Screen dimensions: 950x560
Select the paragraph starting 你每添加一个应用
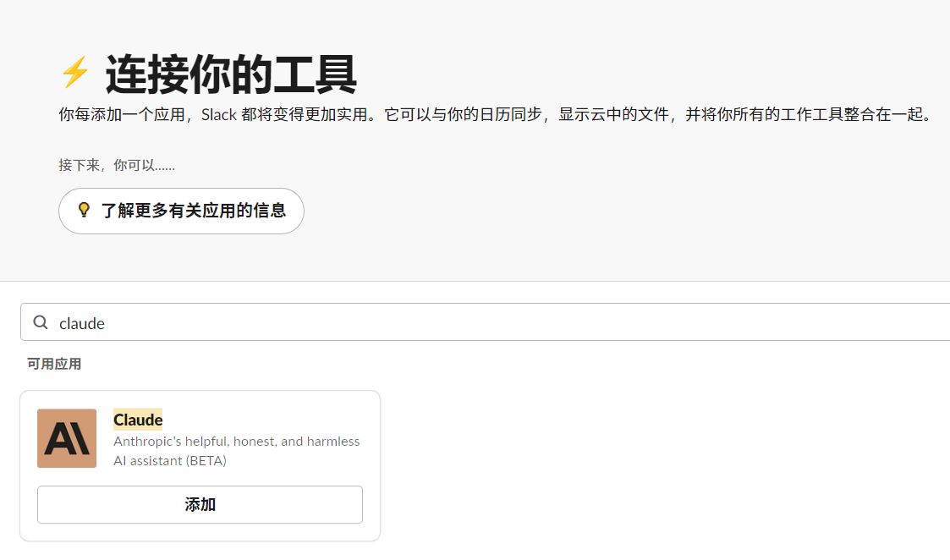(498, 114)
